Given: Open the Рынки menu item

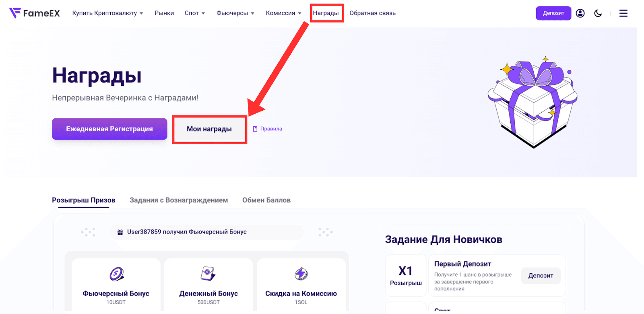Looking at the screenshot, I should coord(164,13).
